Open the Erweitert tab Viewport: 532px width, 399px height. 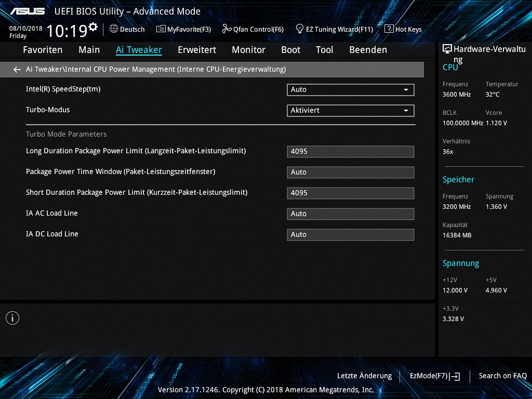(x=197, y=50)
